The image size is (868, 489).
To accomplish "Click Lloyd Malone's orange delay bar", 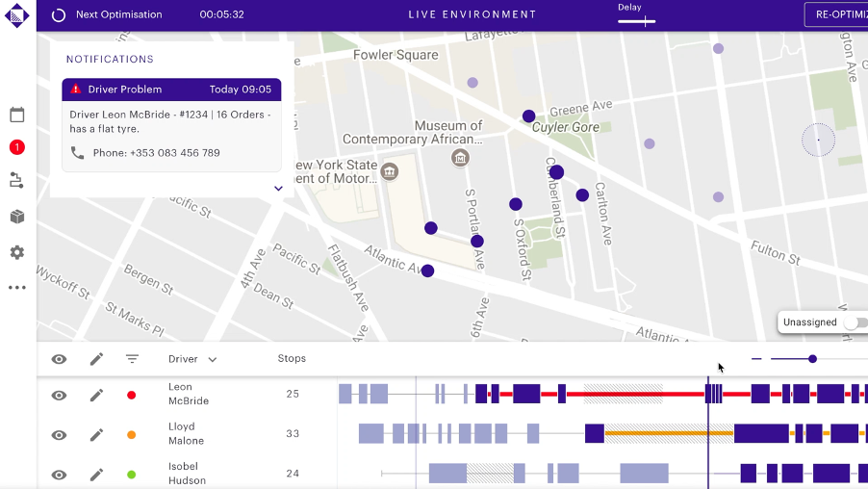I will tap(669, 433).
